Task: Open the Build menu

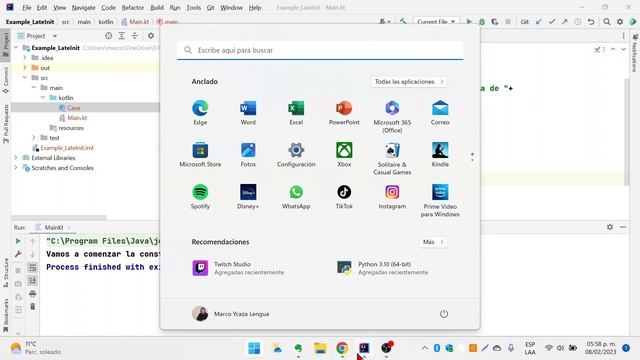Action: [x=157, y=8]
